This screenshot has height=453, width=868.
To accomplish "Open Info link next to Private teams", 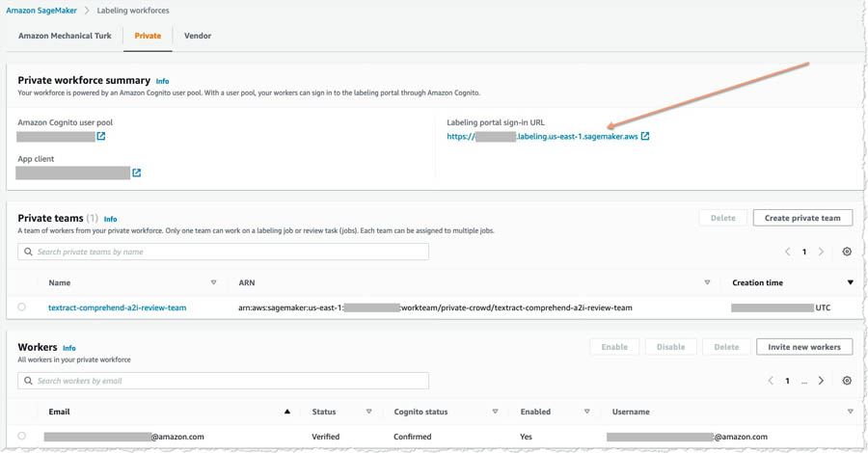I will tap(110, 219).
